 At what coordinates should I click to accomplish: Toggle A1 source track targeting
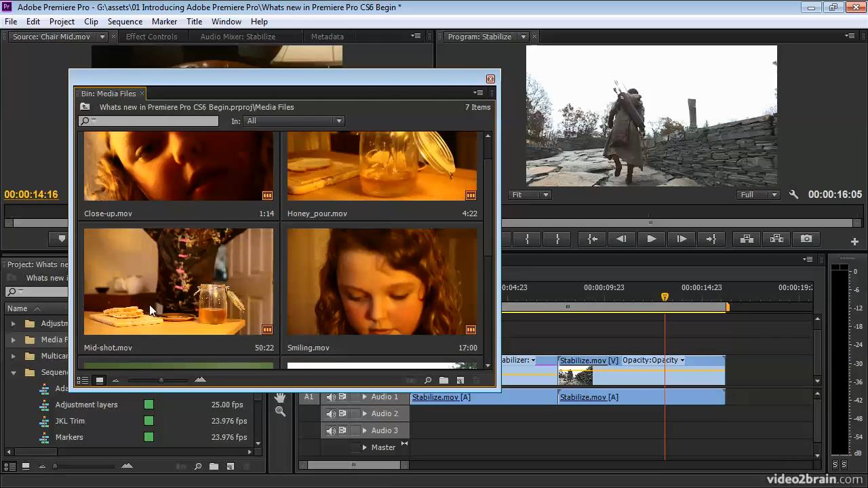(309, 397)
